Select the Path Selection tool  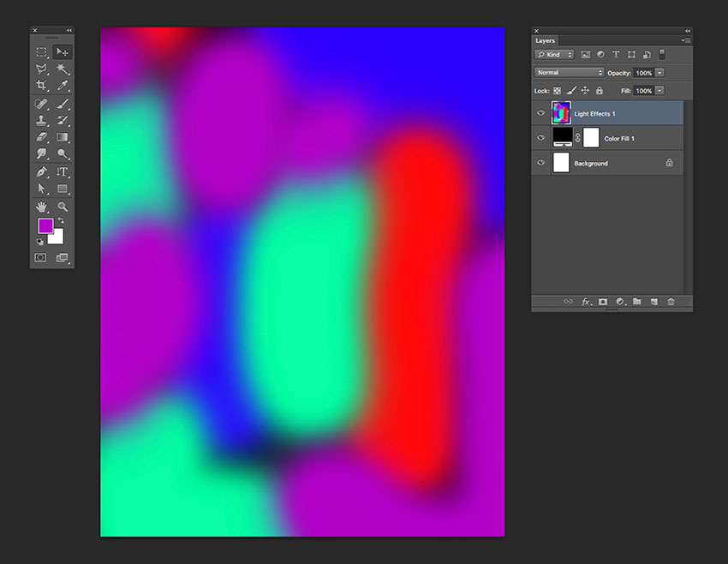coord(41,189)
